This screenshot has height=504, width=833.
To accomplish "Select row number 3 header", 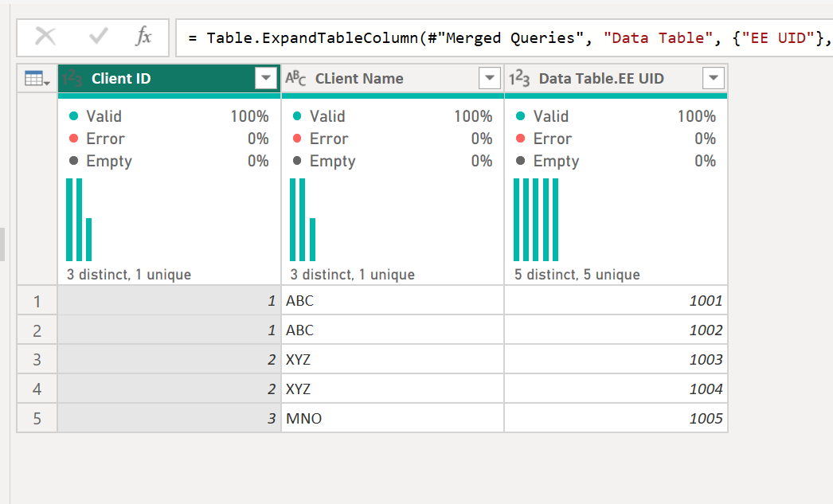I will [37, 360].
